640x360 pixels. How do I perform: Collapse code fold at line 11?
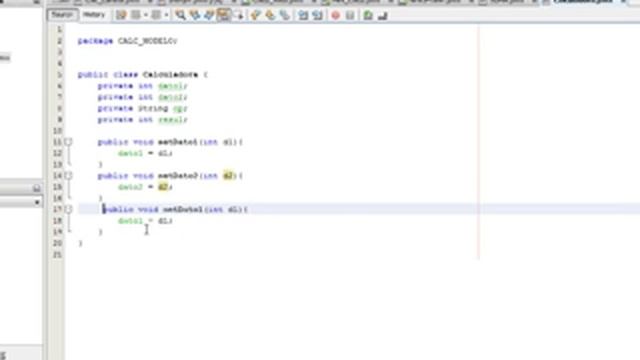(x=68, y=142)
